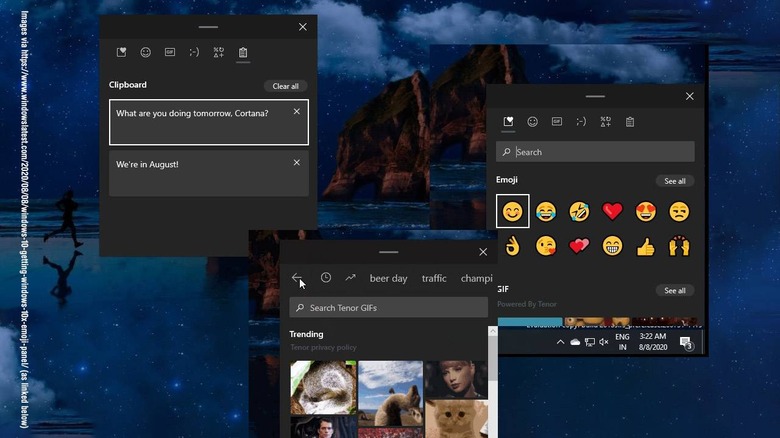Go back in GIF panel
The height and width of the screenshot is (438, 780).
(x=297, y=278)
